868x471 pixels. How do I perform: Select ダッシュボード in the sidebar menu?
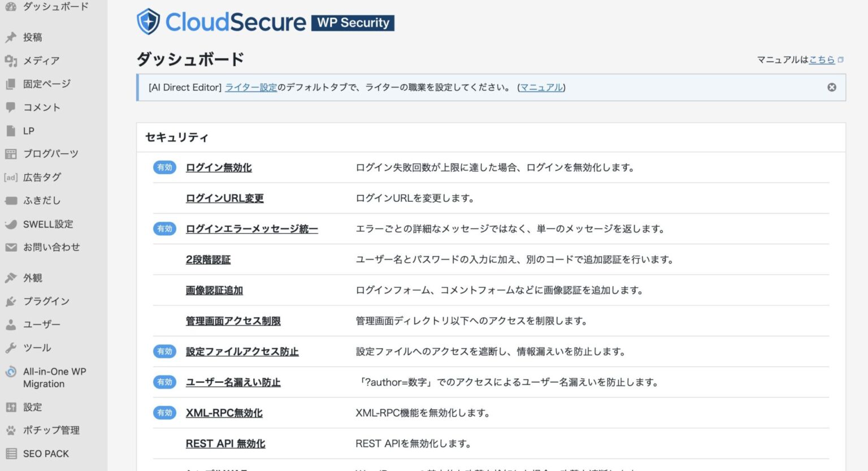tap(55, 7)
